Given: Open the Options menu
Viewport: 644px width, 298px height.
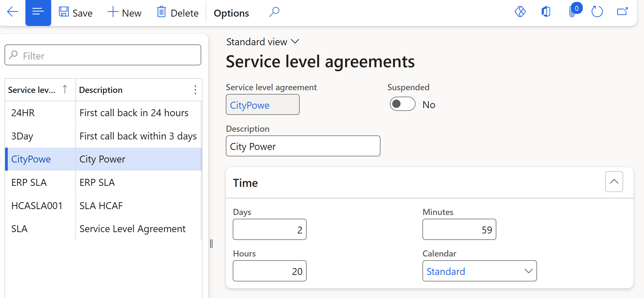Looking at the screenshot, I should pos(231,13).
